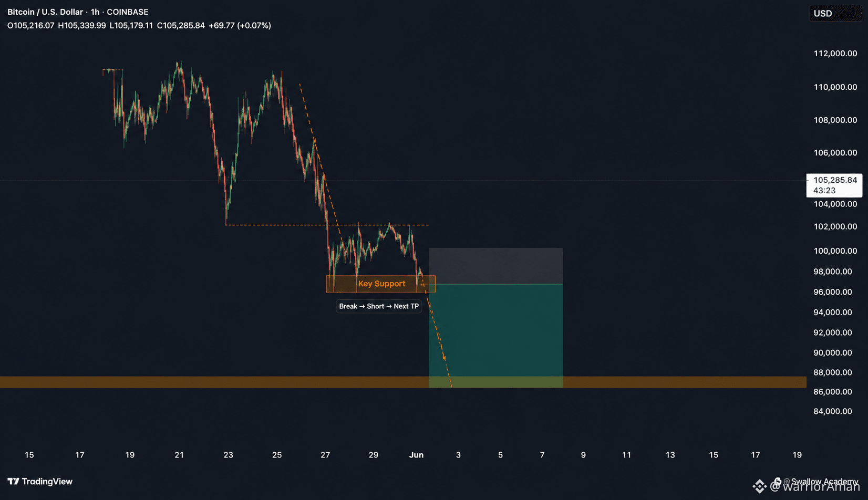Click the date label 25 on time axis
868x500 pixels.
pyautogui.click(x=277, y=455)
